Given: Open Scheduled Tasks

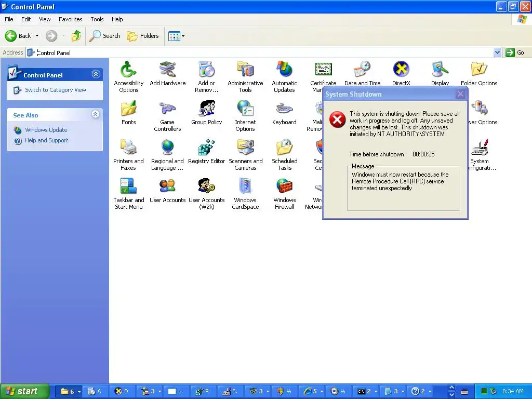Looking at the screenshot, I should [x=284, y=155].
